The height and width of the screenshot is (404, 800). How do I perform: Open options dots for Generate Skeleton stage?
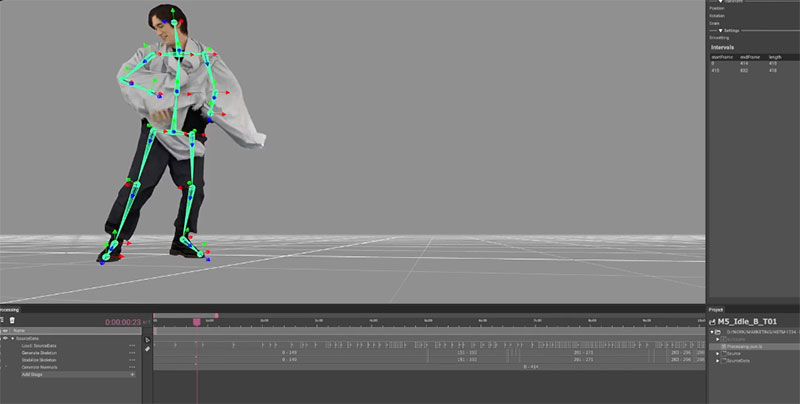coord(132,353)
